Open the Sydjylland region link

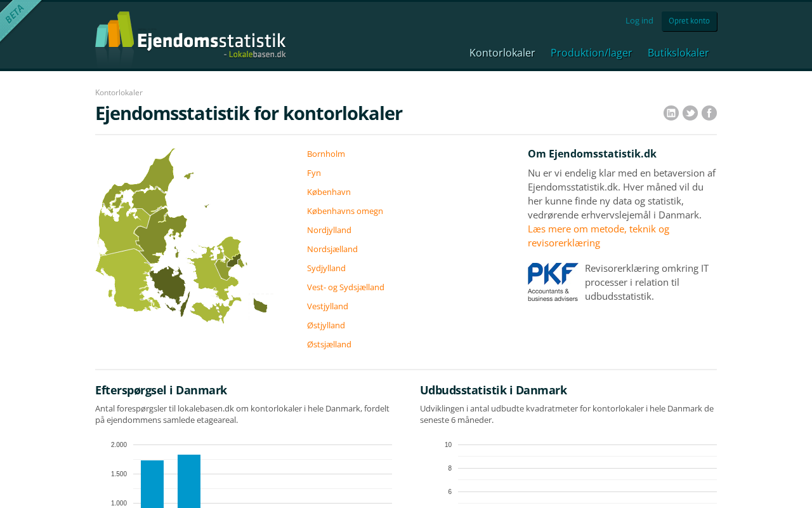(x=326, y=268)
